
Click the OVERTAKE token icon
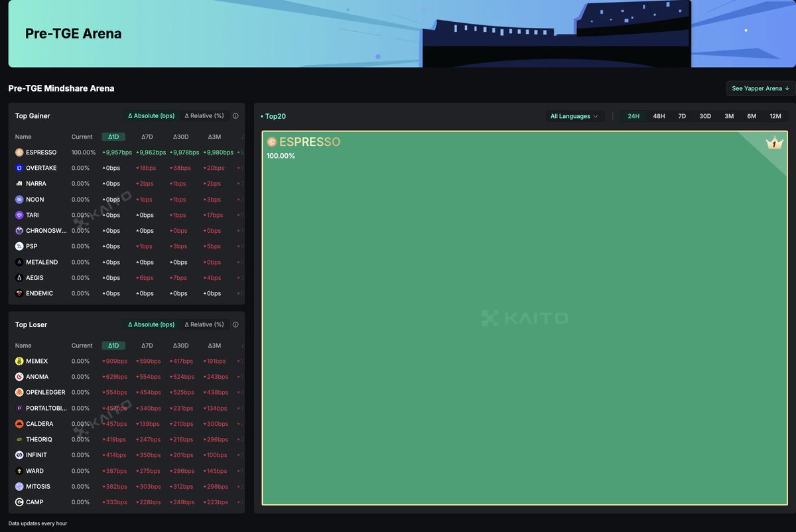[19, 168]
